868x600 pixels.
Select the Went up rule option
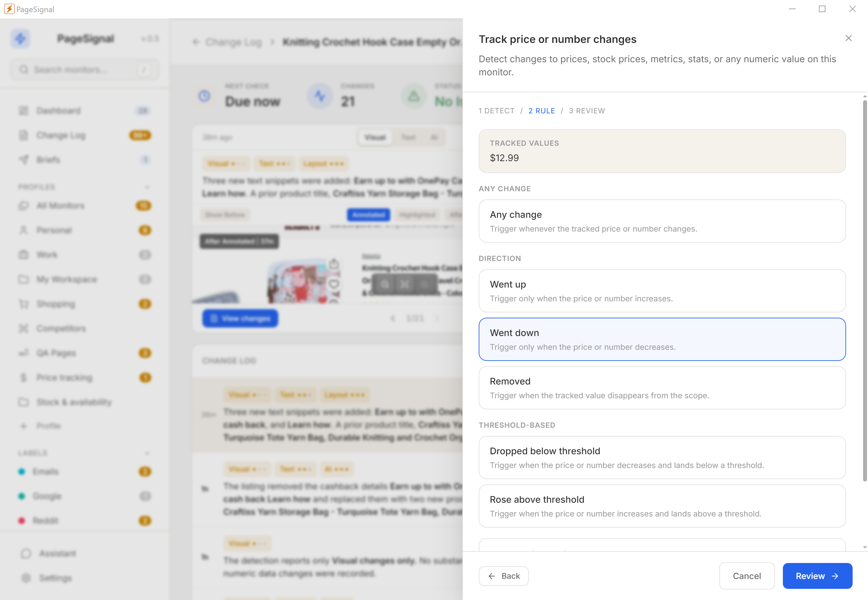click(662, 291)
